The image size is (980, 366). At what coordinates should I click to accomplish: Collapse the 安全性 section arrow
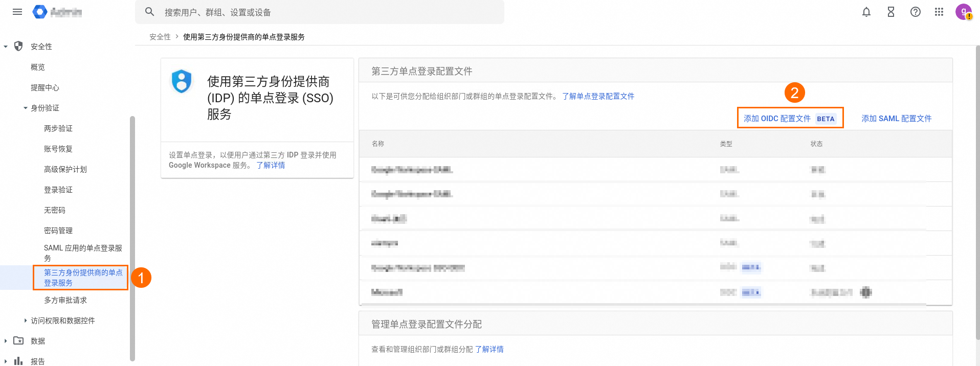[6, 47]
